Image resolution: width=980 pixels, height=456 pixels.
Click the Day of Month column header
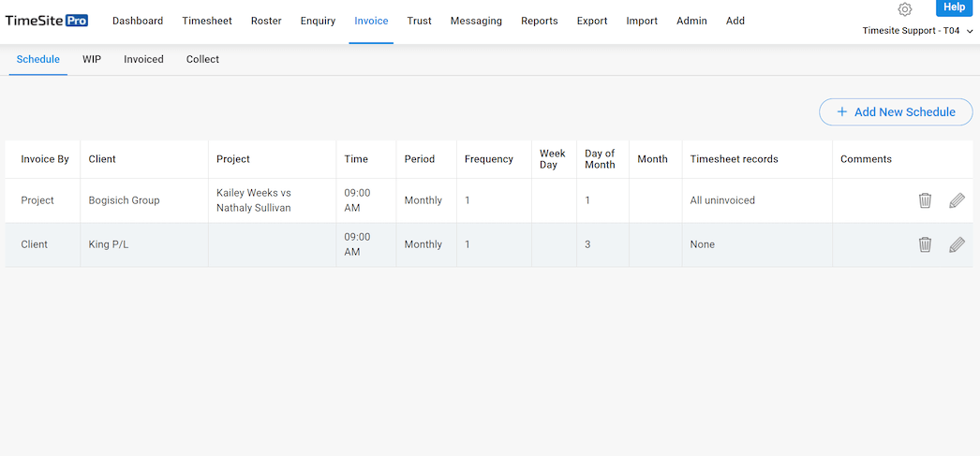click(x=600, y=159)
